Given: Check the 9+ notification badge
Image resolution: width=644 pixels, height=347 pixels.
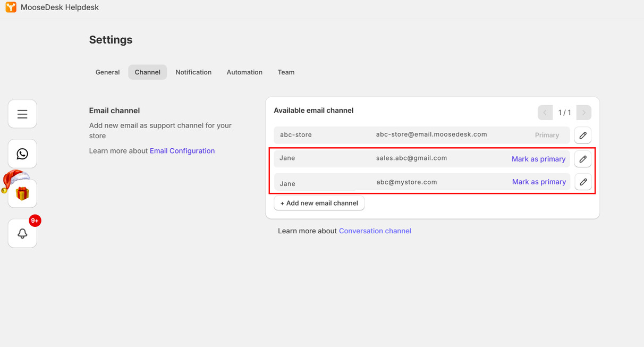Looking at the screenshot, I should tap(35, 220).
